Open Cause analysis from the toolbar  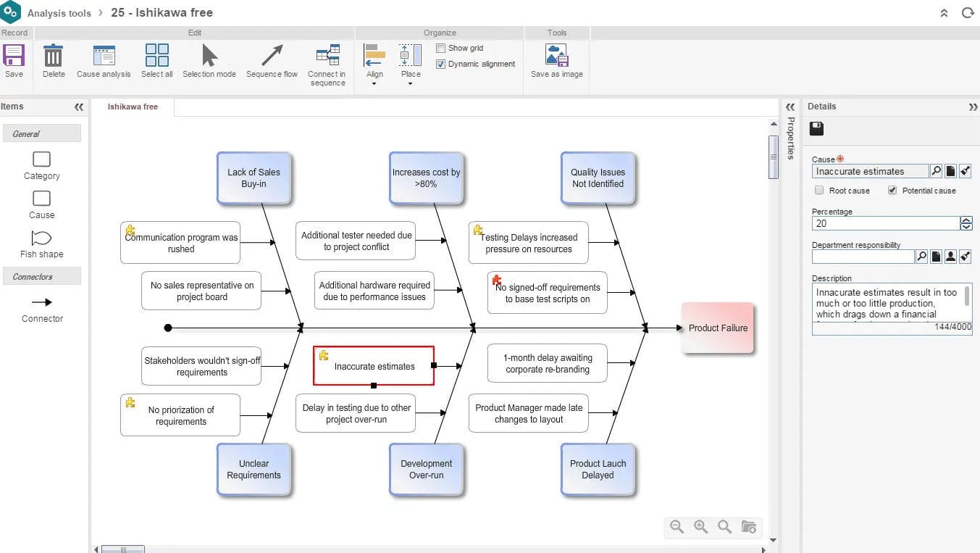point(104,57)
